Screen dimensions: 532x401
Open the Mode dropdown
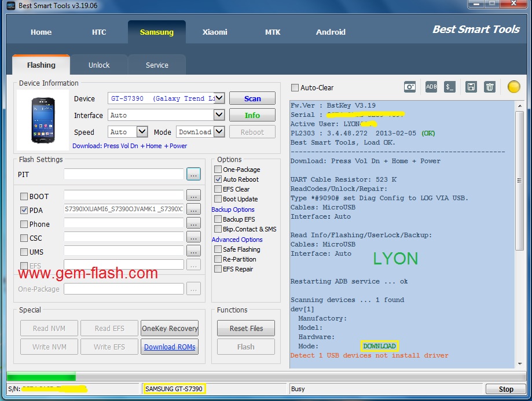(x=219, y=131)
